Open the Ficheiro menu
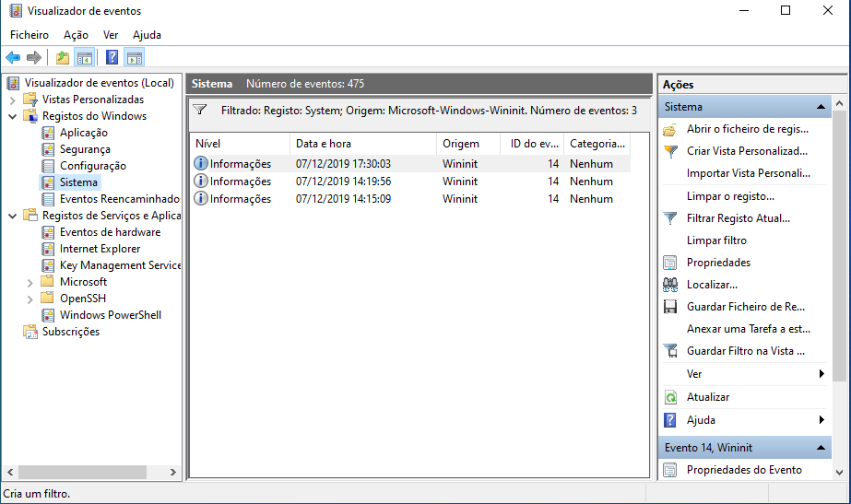 click(x=30, y=35)
